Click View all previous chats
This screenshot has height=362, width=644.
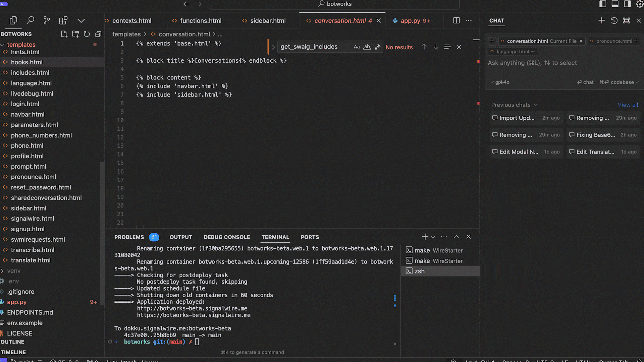[628, 105]
